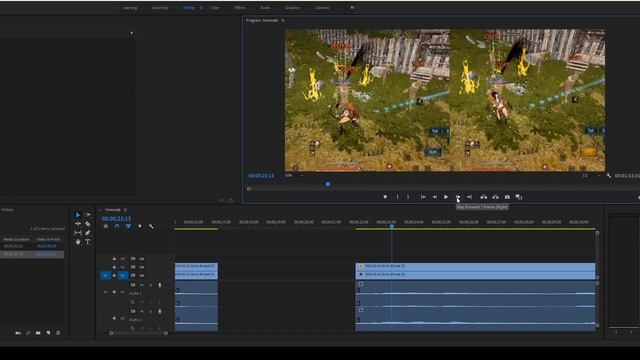Switch to the Color workspace tab
Screen dimensions: 640x360
(x=214, y=8)
